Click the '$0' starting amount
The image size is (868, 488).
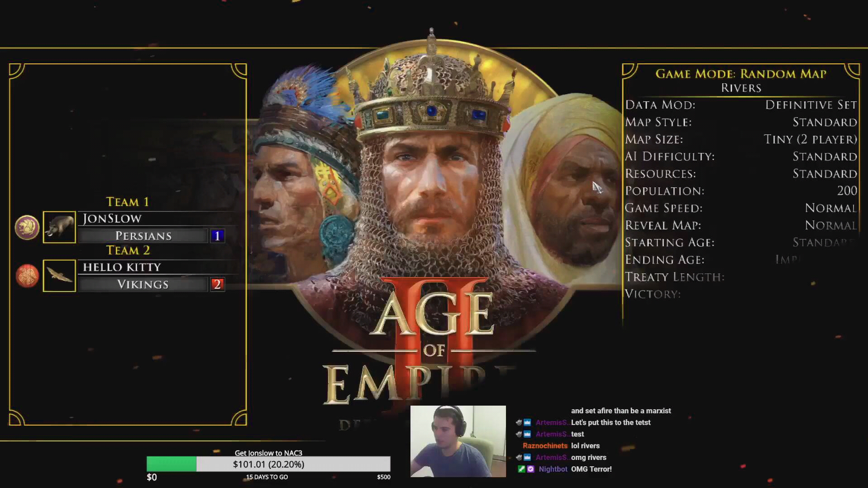(152, 477)
